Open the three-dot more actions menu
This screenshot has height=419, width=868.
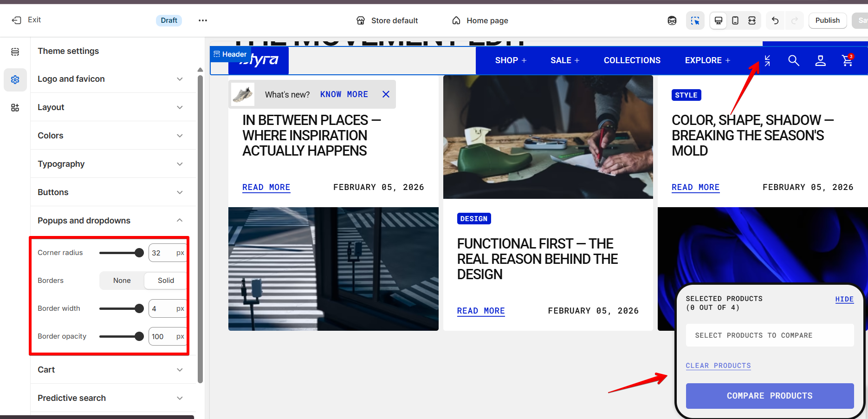[x=203, y=20]
